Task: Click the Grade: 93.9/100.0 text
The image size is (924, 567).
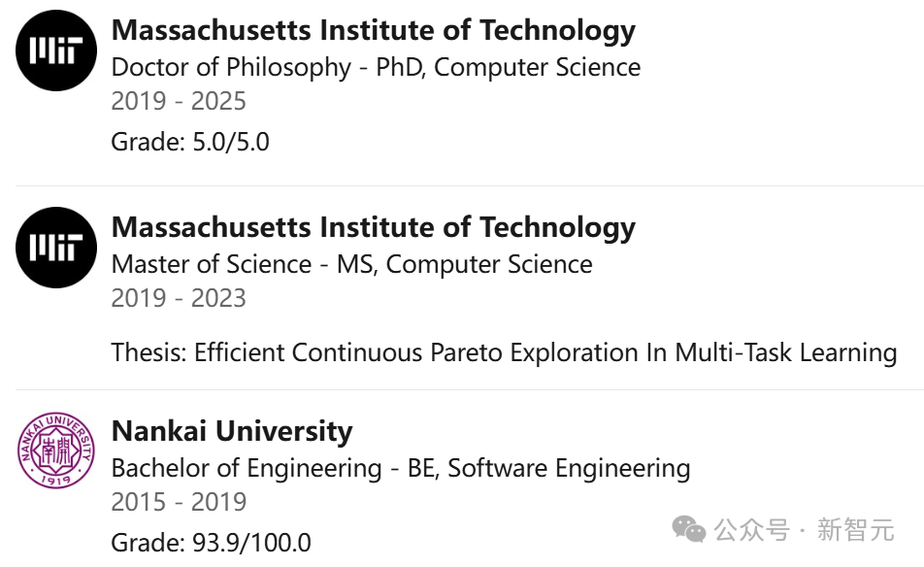Action: [x=211, y=543]
